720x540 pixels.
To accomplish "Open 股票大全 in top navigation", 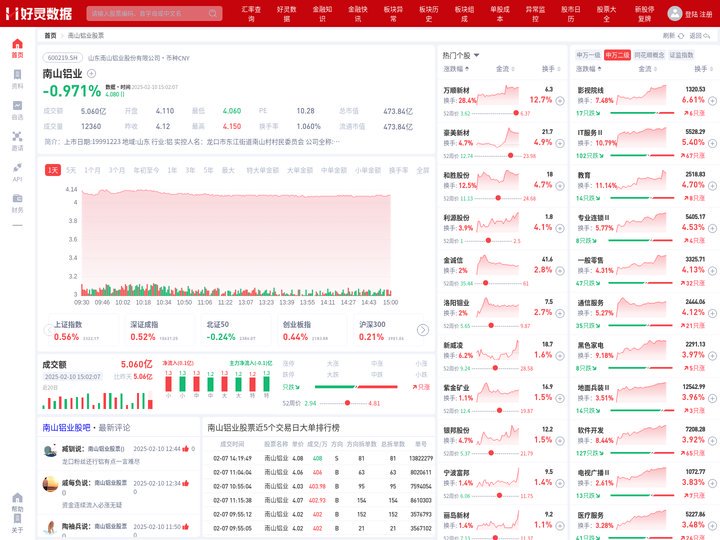I will [606, 14].
